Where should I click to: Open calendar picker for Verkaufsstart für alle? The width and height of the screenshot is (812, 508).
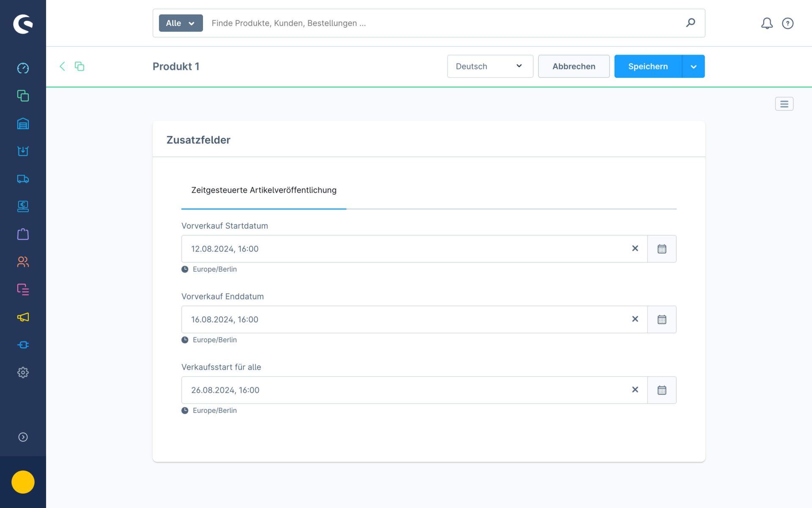click(x=661, y=390)
